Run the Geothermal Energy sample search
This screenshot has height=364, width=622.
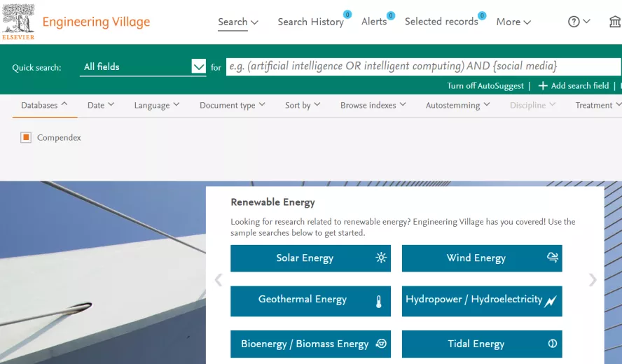pos(310,301)
